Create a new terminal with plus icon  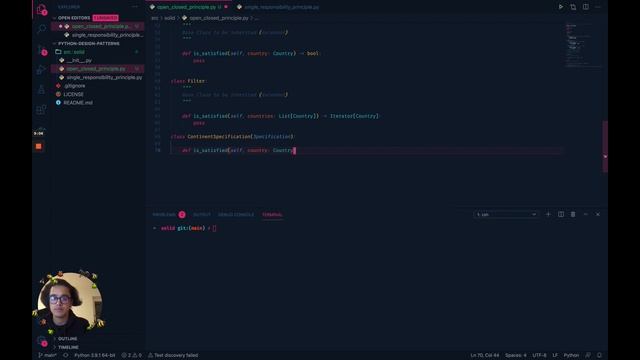[548, 214]
